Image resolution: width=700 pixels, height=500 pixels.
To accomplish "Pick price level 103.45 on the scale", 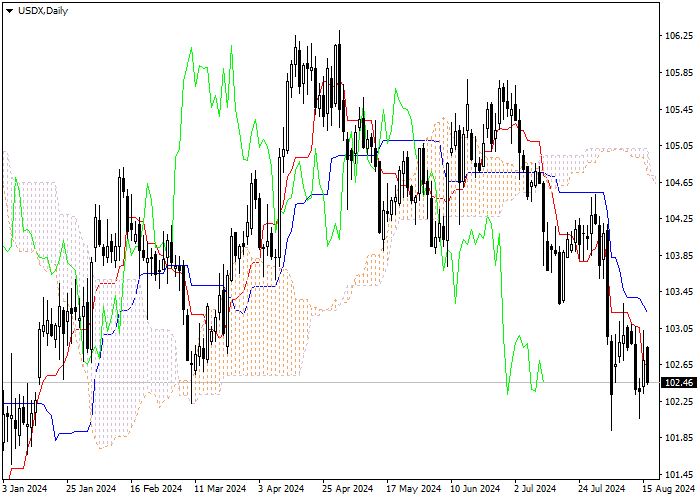I will point(679,292).
